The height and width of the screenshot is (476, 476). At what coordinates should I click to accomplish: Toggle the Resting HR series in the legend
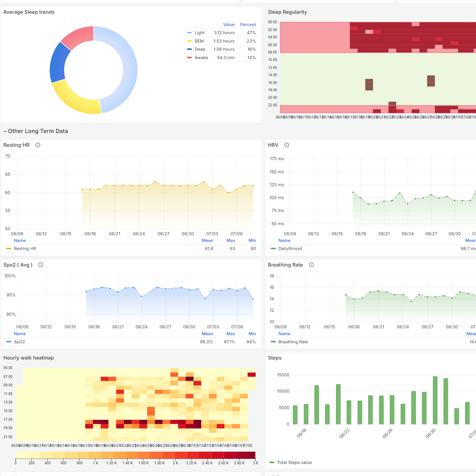(25, 248)
